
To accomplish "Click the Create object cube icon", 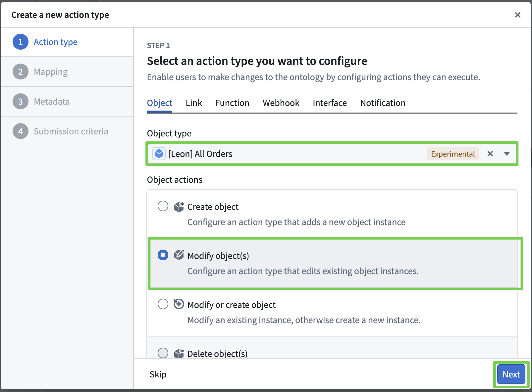I will point(179,207).
